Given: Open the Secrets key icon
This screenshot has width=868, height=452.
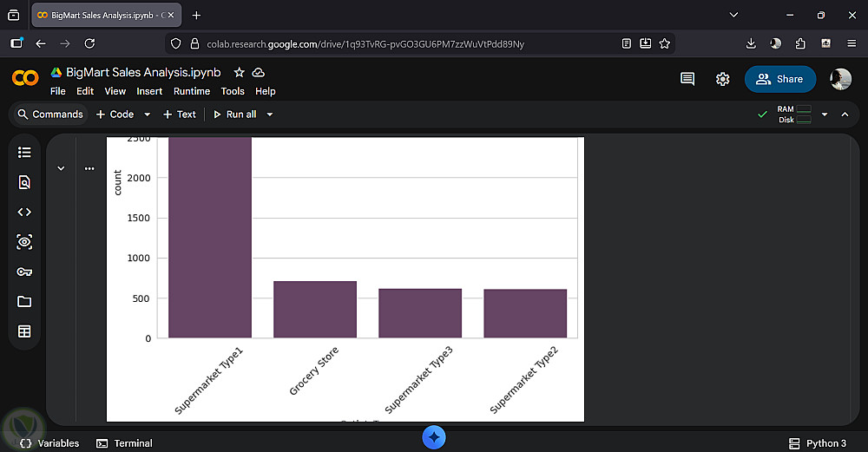Looking at the screenshot, I should [24, 272].
